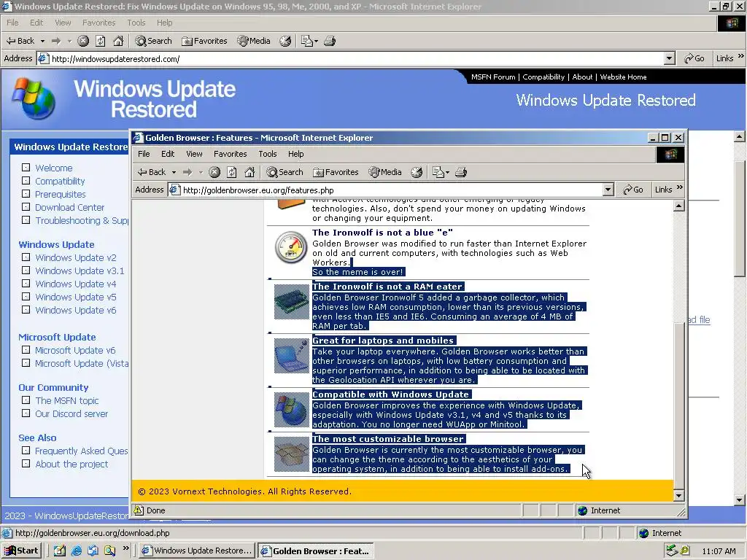Screen dimensions: 747x560
Task: Click the windowsupdaterestored.com address field
Action: tap(352, 58)
